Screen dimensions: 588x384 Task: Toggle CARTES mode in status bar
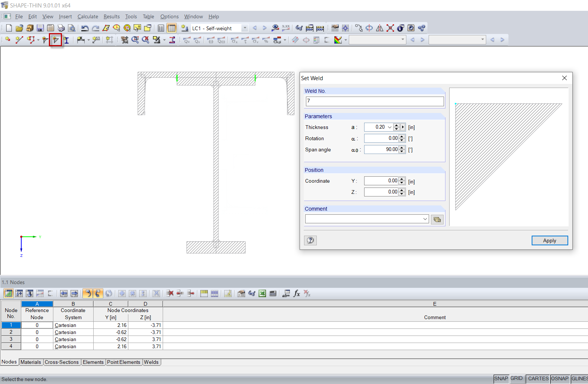click(x=538, y=379)
